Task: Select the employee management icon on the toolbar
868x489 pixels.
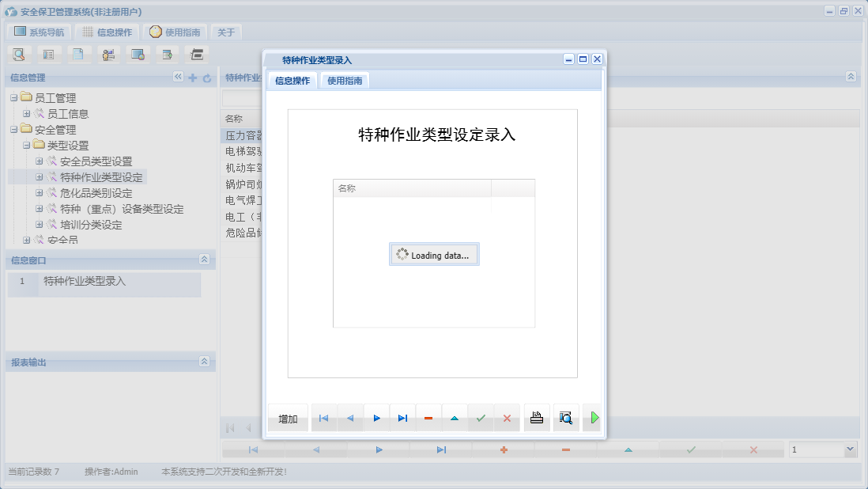Action: click(x=108, y=54)
